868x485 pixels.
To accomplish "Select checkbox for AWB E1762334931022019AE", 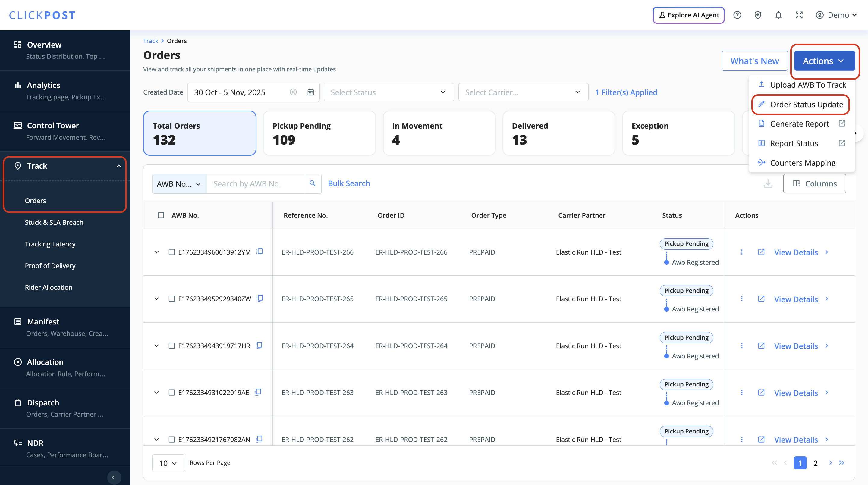I will (171, 393).
